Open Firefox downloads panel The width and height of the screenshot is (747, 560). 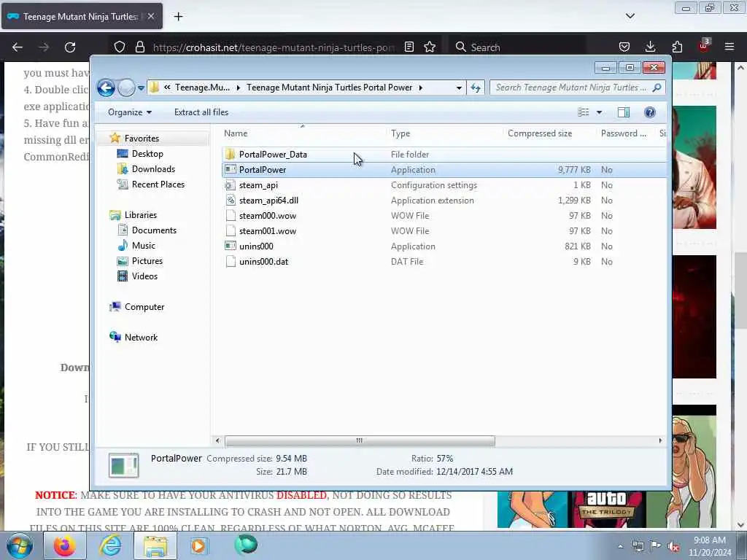point(650,47)
